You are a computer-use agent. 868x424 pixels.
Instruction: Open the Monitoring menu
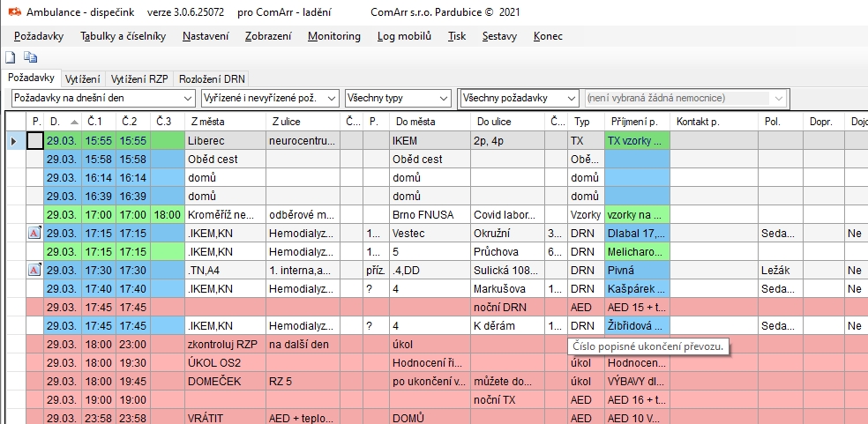(x=333, y=36)
